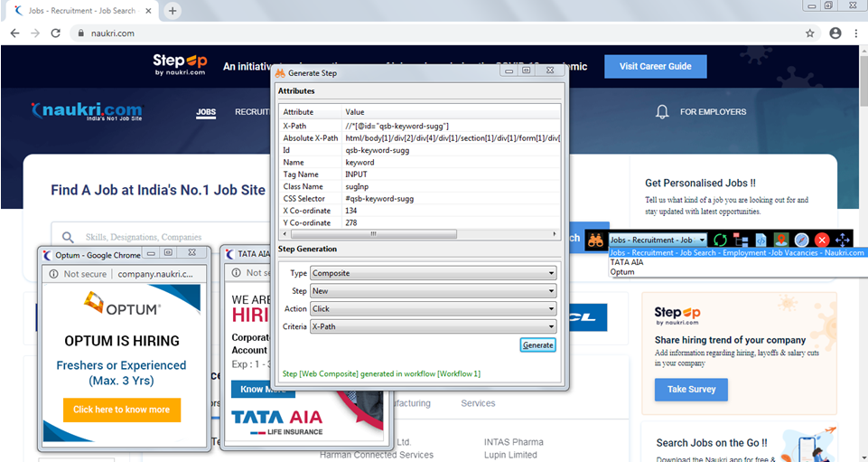Click the Tag Name value INPUT
Viewport: 868px width, 462px height.
(451, 174)
